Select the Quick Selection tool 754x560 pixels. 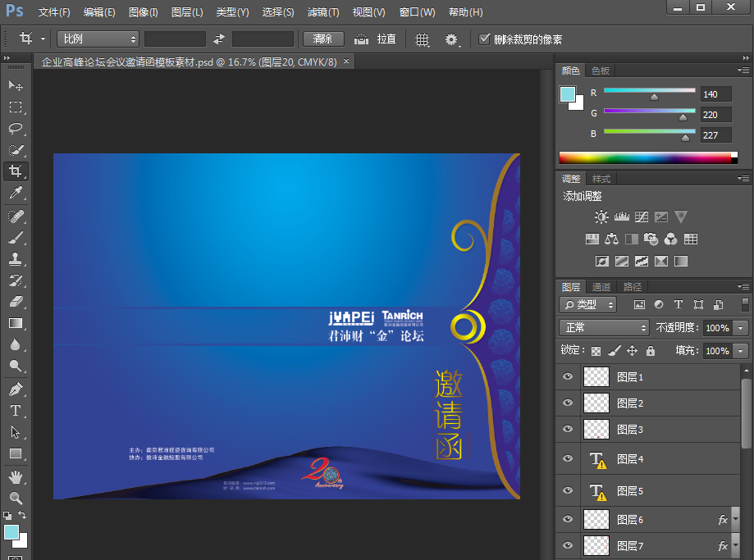[16, 150]
